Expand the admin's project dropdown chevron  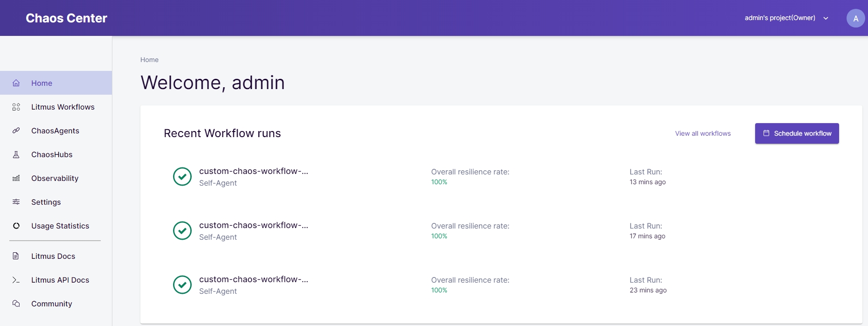tap(826, 18)
